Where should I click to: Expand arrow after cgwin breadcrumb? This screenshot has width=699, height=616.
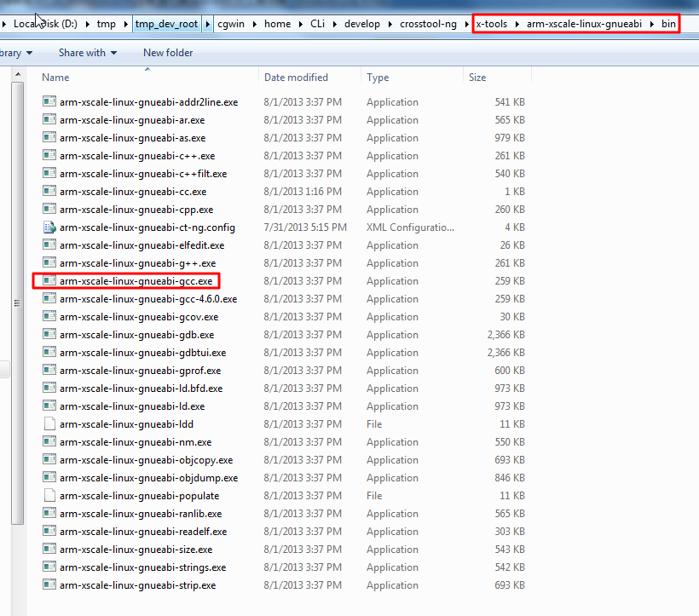point(254,24)
